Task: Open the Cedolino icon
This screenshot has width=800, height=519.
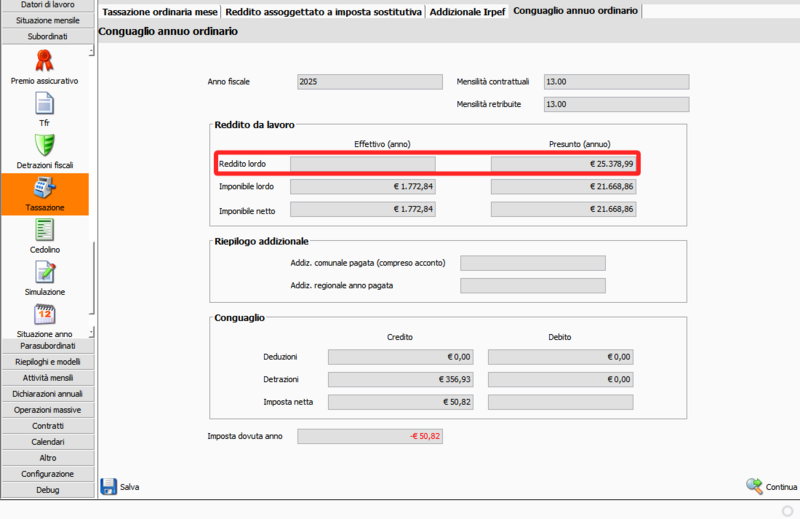Action: coord(44,230)
